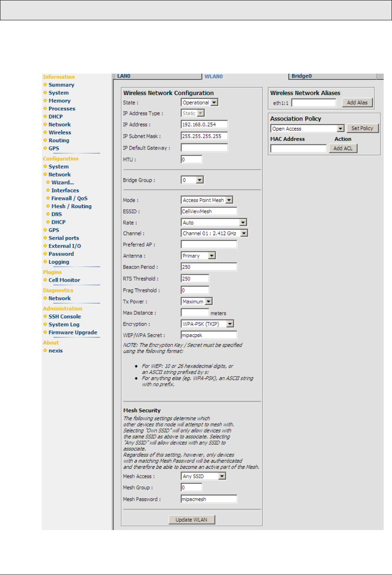392x575 pixels.
Task: Open the Antenna dropdown showing Primary
Action: 198,255
